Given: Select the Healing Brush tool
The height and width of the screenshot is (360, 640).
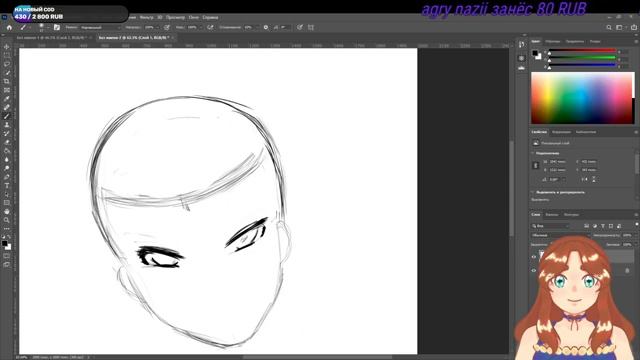Looking at the screenshot, I should 7,107.
